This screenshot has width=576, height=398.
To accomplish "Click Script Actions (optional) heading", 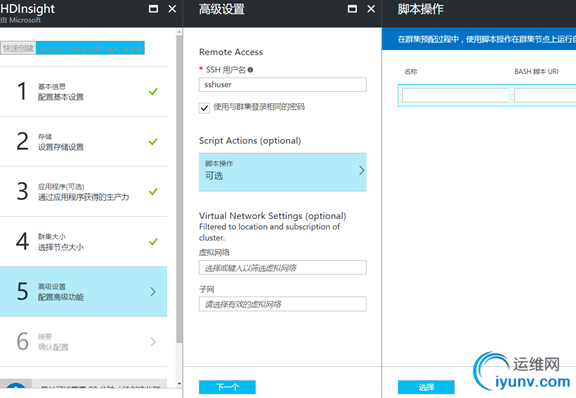I will 250,141.
